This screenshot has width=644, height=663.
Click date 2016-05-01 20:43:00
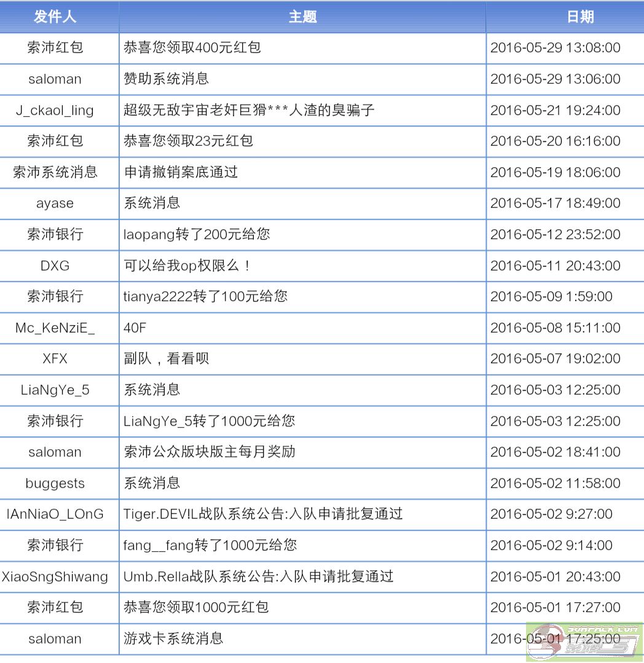[556, 577]
